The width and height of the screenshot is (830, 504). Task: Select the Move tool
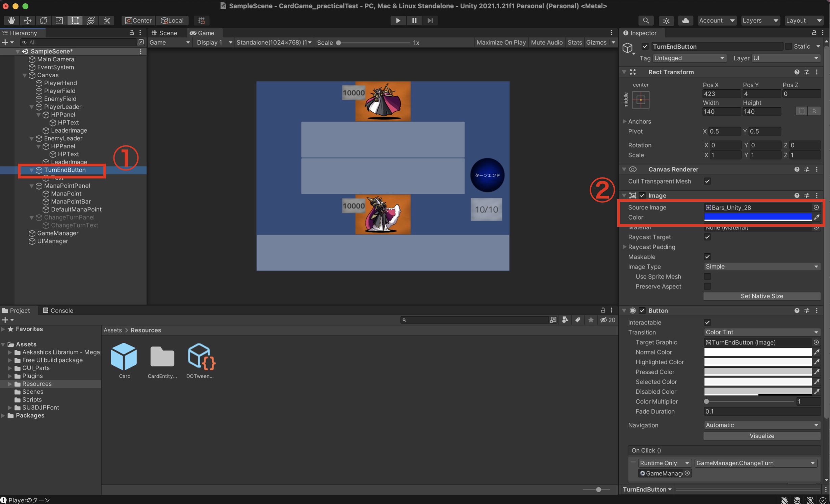tap(27, 20)
